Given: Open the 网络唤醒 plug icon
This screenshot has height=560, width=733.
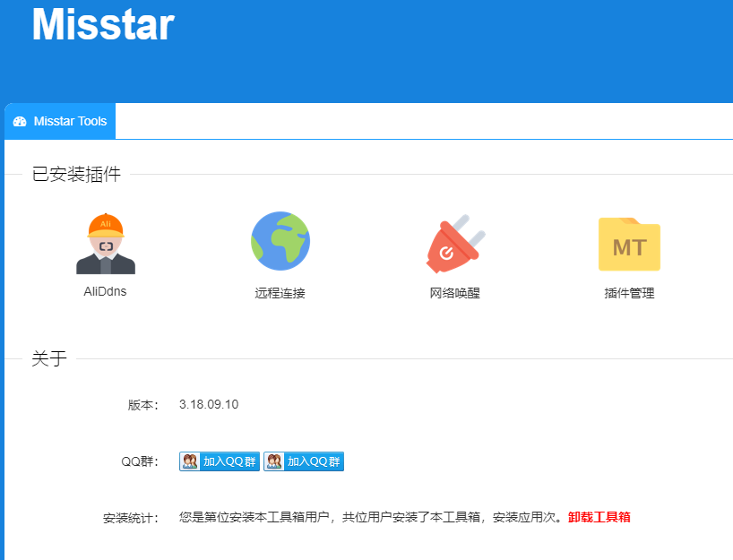Looking at the screenshot, I should tap(455, 244).
